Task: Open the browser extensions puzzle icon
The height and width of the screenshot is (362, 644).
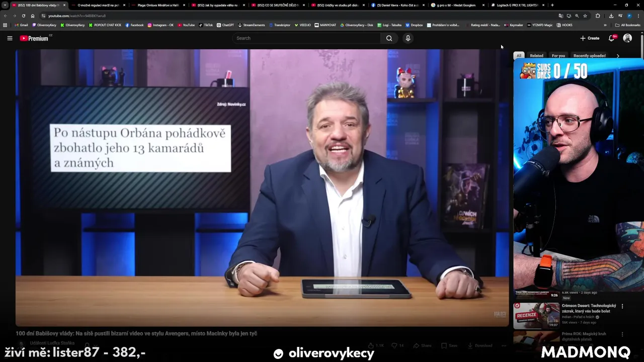Action: tap(598, 16)
